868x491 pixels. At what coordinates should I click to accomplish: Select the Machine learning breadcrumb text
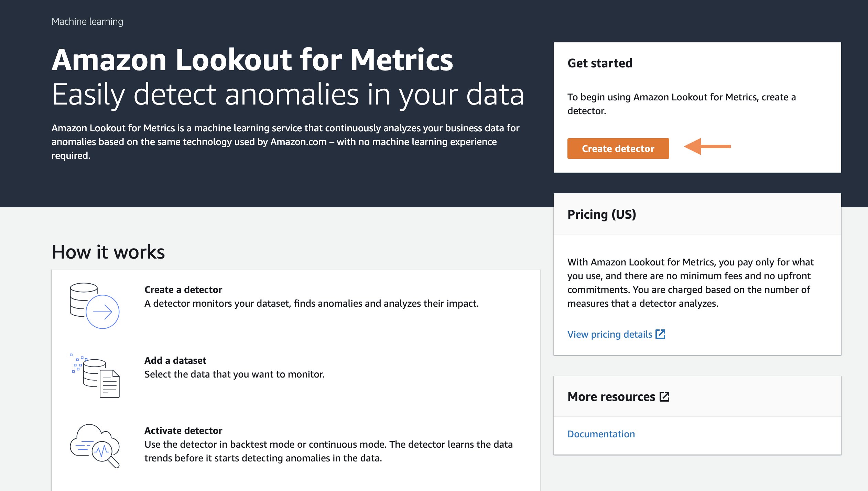[x=87, y=21]
